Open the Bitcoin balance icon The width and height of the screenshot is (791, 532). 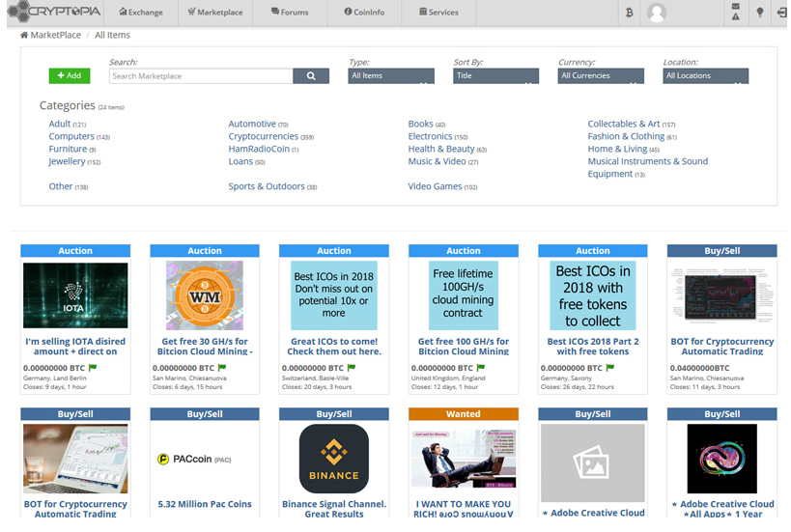pos(629,13)
